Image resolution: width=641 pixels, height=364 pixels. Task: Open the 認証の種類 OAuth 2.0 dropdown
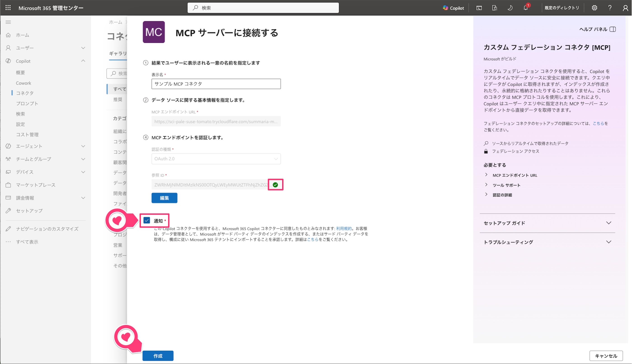(x=216, y=159)
